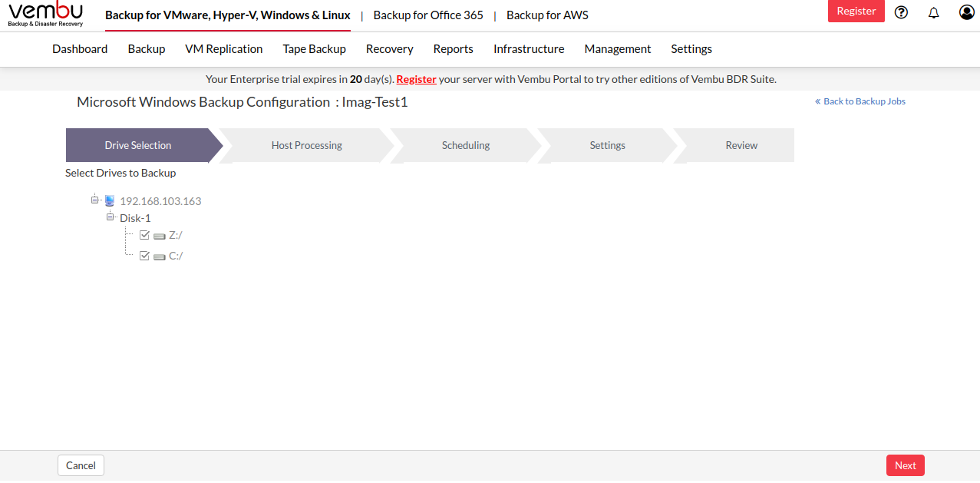The image size is (980, 483).
Task: Click the red Register button
Action: pos(856,12)
